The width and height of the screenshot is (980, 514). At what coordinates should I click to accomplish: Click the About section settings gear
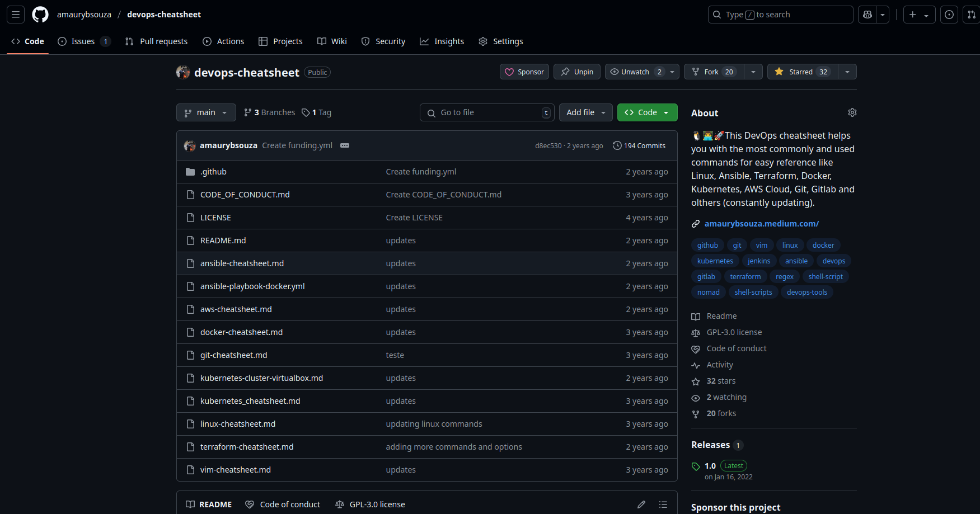point(852,112)
